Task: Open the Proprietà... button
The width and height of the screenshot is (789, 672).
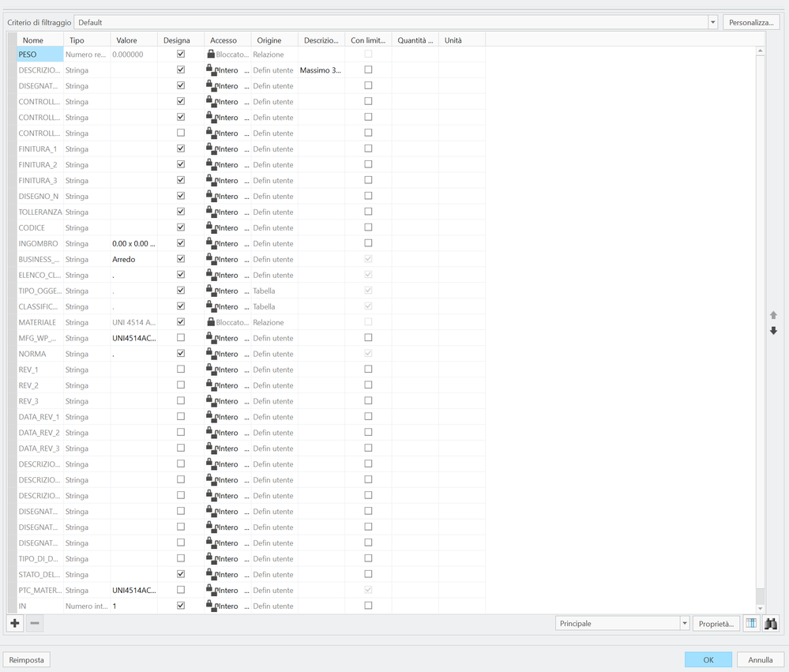Action: tap(716, 624)
